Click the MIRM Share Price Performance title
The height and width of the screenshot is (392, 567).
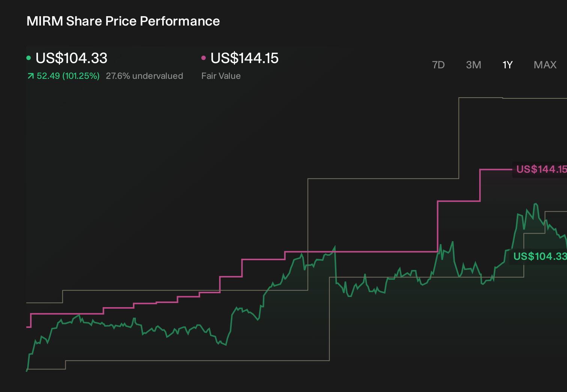(123, 21)
